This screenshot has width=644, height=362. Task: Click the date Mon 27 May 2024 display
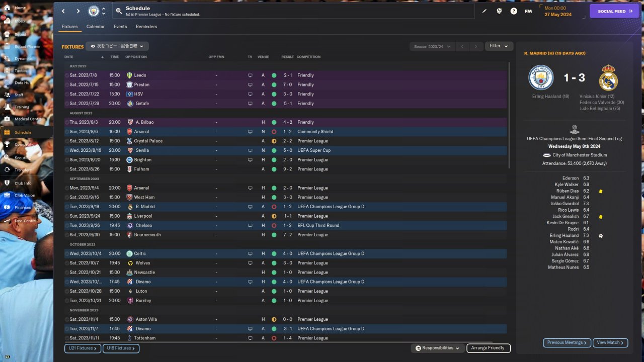[561, 11]
